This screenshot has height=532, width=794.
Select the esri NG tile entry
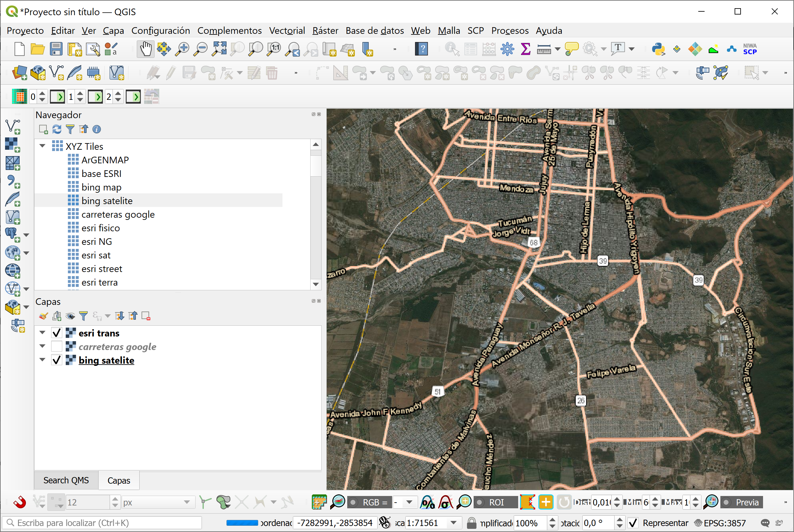click(x=96, y=242)
